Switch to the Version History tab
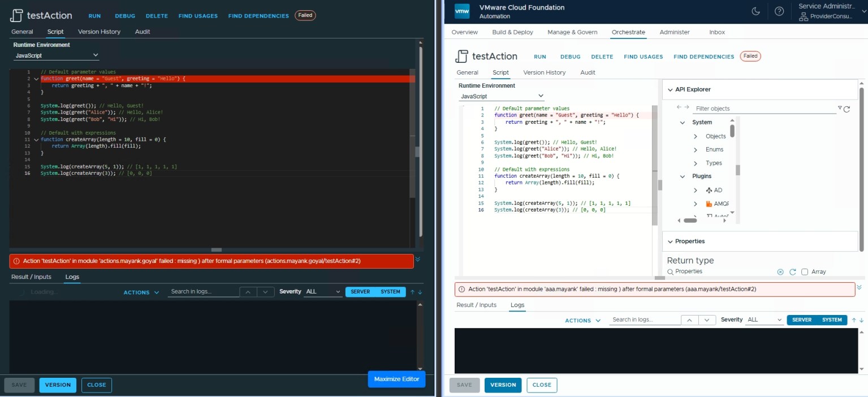Screen dimensions: 868x397 (x=544, y=72)
